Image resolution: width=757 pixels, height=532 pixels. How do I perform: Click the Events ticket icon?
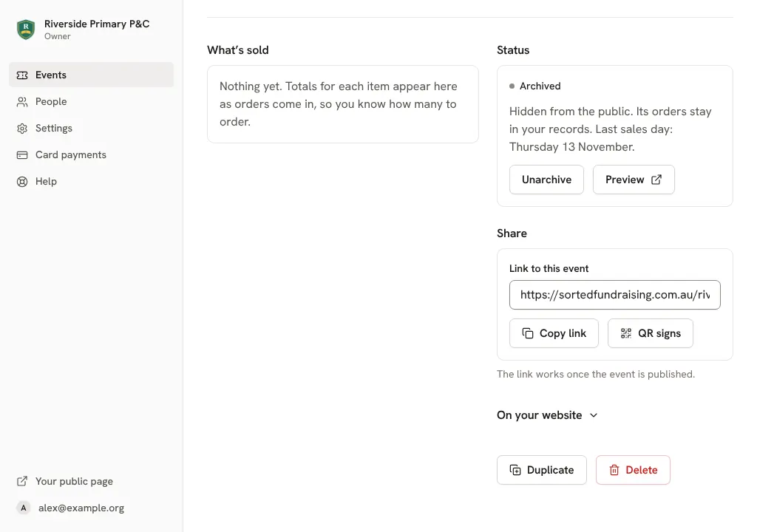click(22, 75)
